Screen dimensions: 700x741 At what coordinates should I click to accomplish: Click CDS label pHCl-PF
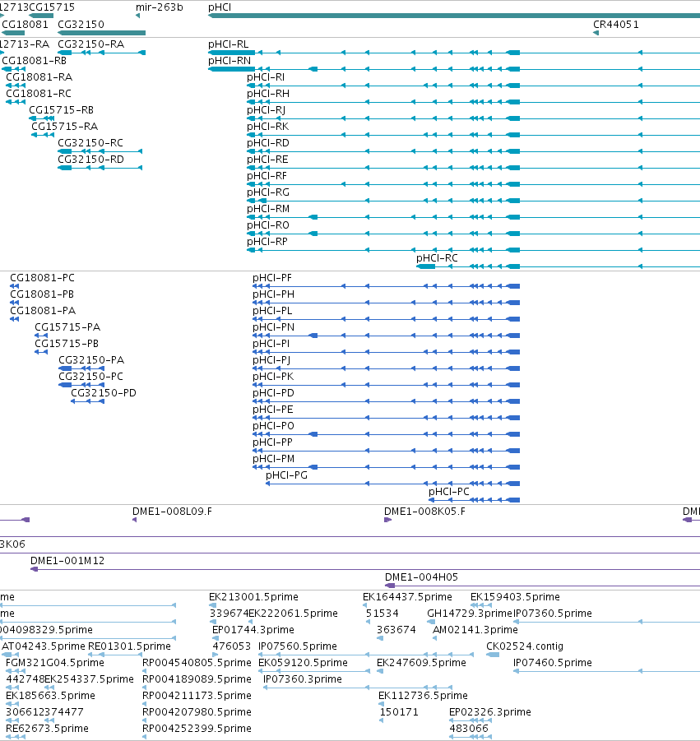[x=271, y=278]
